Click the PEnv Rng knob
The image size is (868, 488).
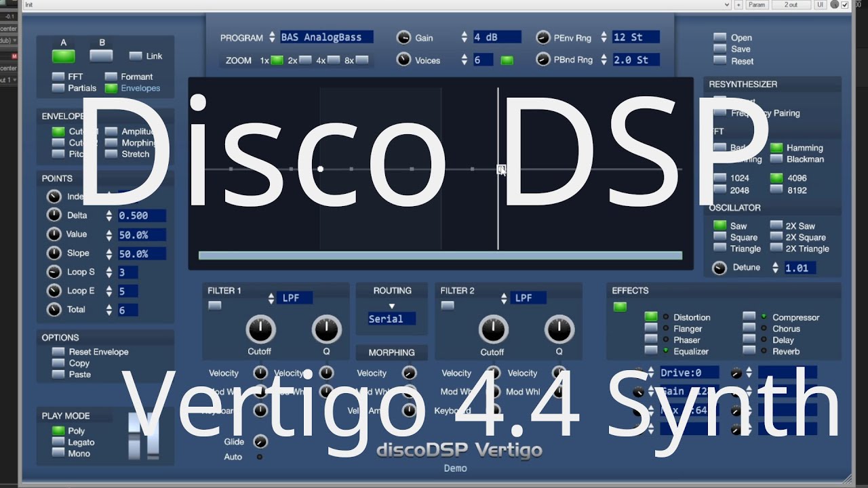[542, 37]
